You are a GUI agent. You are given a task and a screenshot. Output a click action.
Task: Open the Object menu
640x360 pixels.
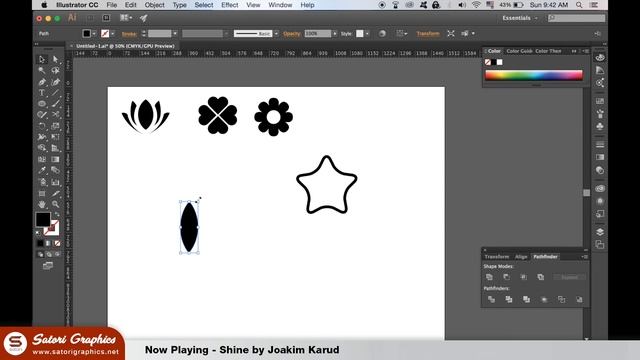(154, 5)
